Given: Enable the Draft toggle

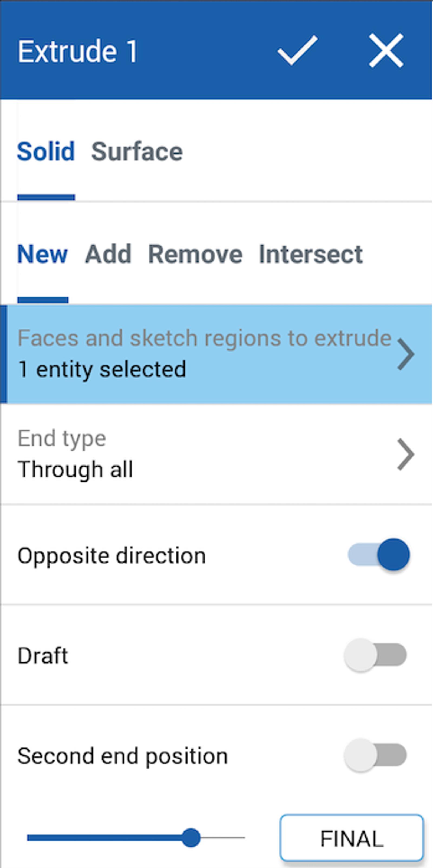Looking at the screenshot, I should pyautogui.click(x=375, y=655).
